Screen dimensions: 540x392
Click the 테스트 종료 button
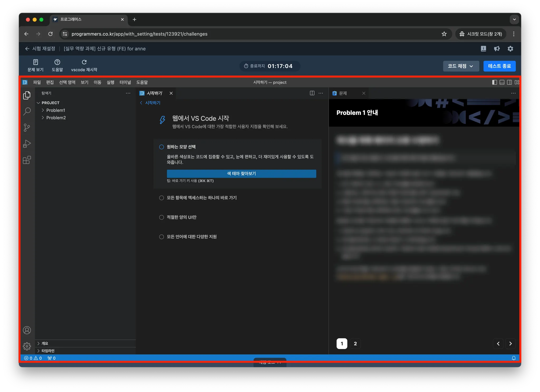click(x=499, y=66)
